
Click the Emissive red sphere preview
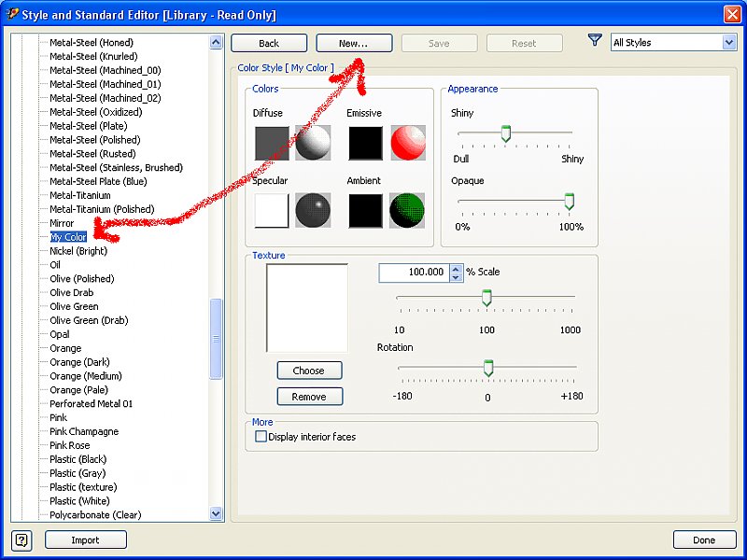coord(407,143)
